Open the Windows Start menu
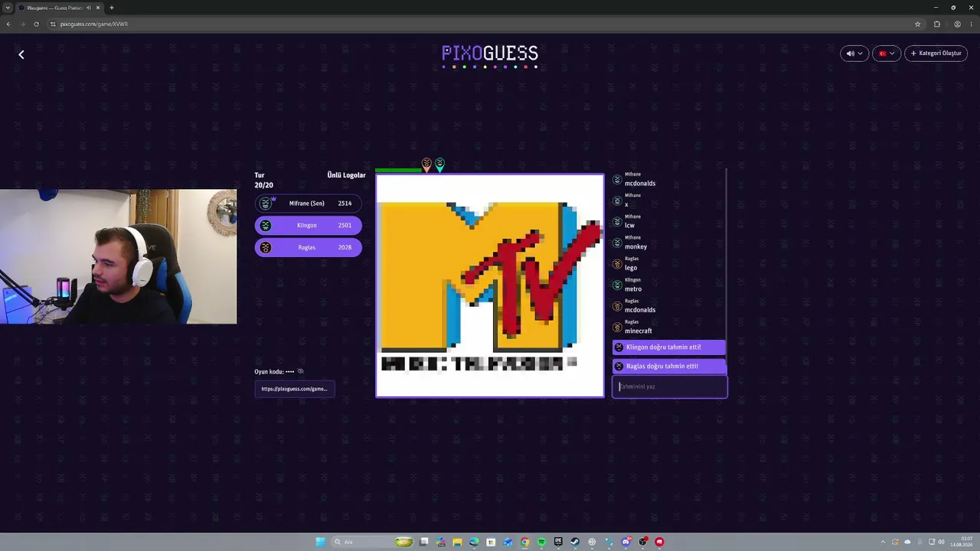 tap(320, 542)
